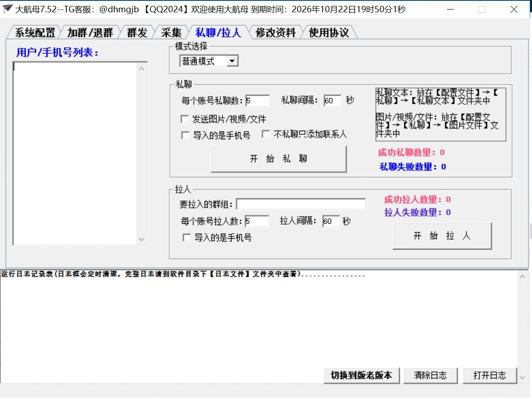This screenshot has height=398, width=532.
Task: Click the user list scrollbar up arrow
Action: click(141, 69)
